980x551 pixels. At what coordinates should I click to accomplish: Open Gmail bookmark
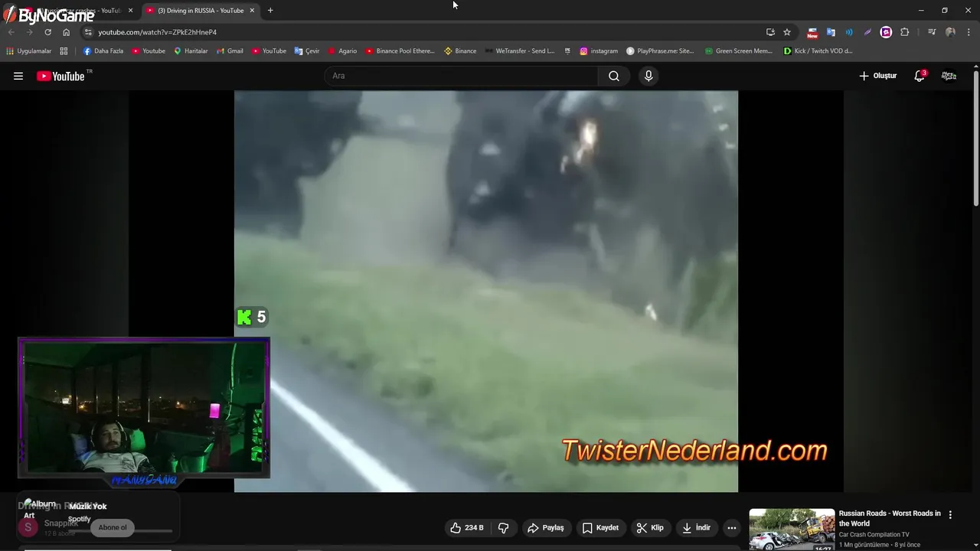[230, 51]
